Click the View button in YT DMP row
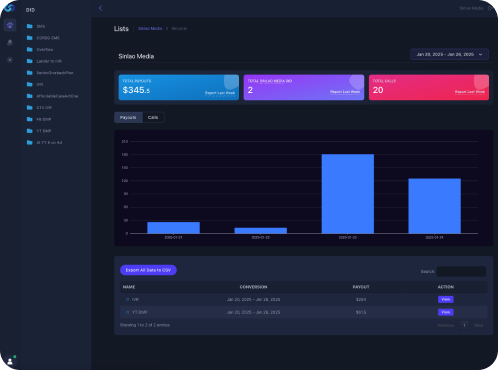This screenshot has width=498, height=370. (446, 312)
